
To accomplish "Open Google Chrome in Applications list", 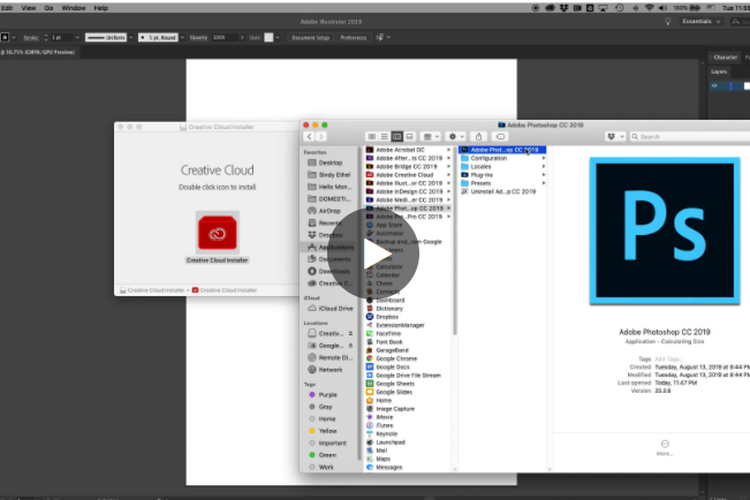I will pos(396,357).
